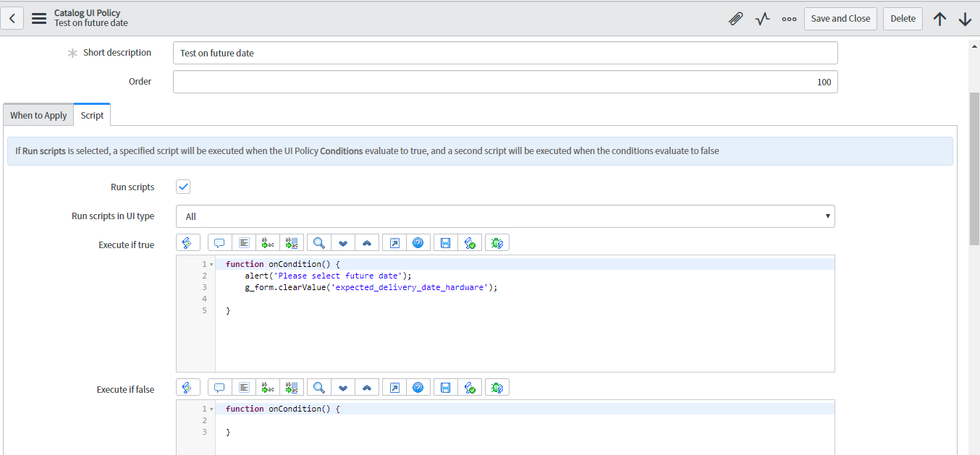Click the scrollbar up arrow
Viewport: 980px width, 455px height.
[x=974, y=45]
